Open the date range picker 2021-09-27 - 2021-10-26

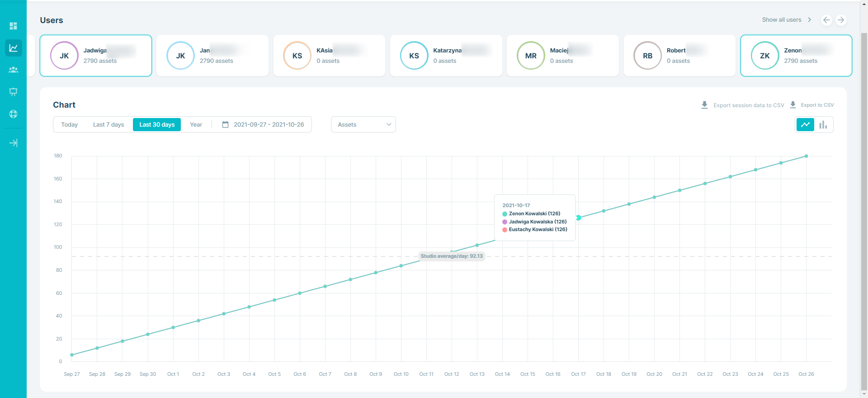coord(263,124)
